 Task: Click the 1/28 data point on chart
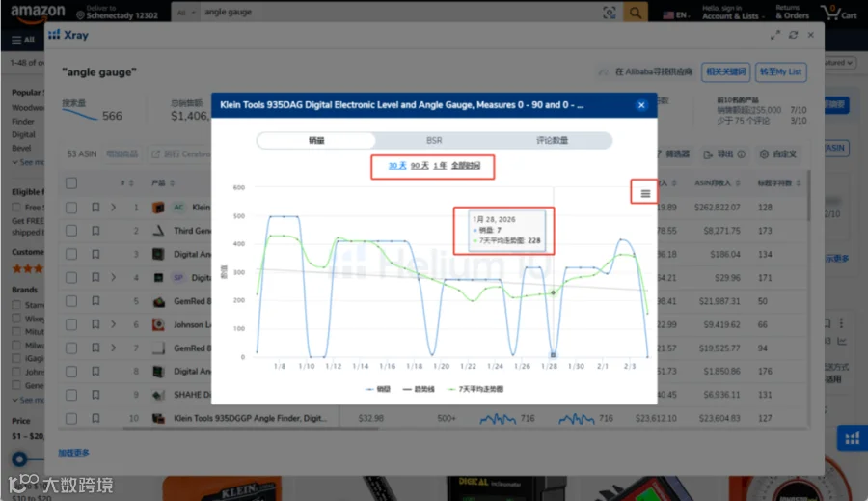[x=553, y=354]
